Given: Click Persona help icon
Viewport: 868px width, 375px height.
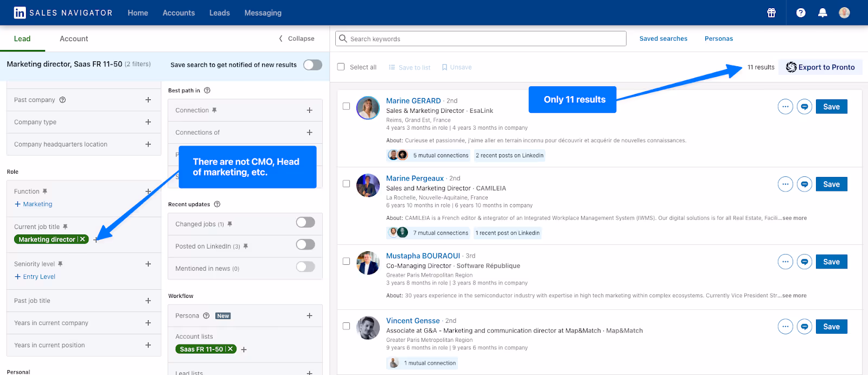Looking at the screenshot, I should [x=206, y=316].
